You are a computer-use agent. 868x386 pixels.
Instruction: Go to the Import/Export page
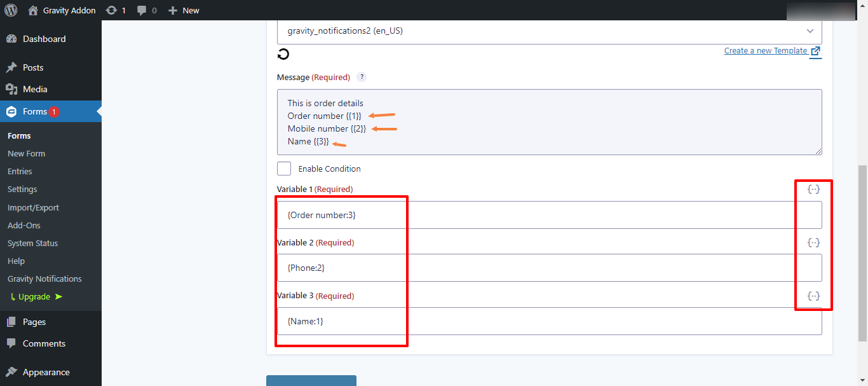33,208
